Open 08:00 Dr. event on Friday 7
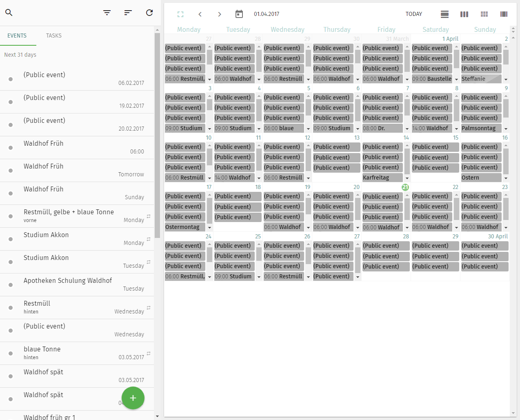The width and height of the screenshot is (520, 420). tap(382, 128)
